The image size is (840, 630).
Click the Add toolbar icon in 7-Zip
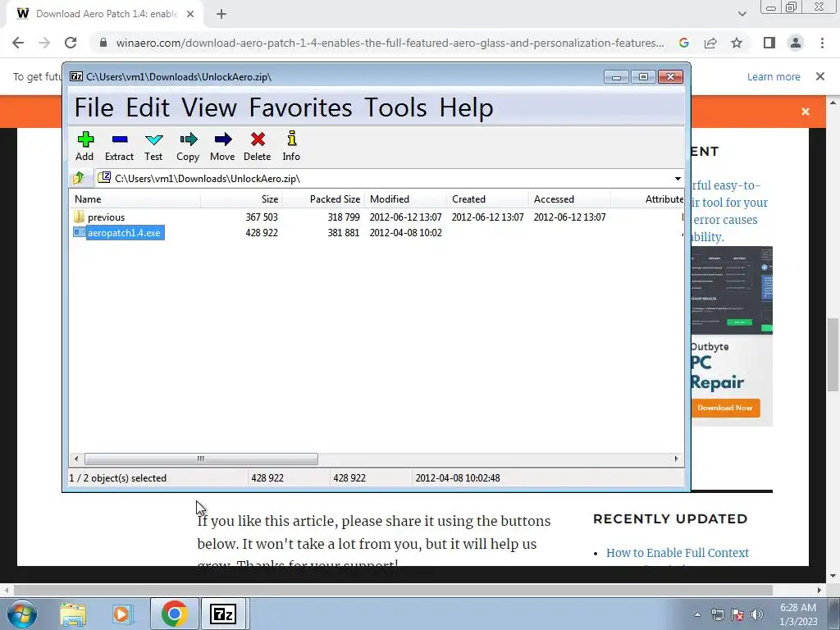point(85,139)
